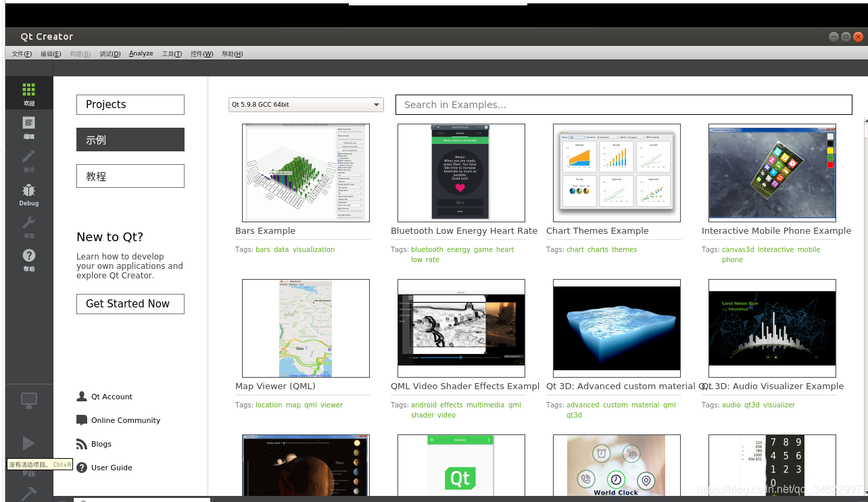Viewport: 868px width, 502px height.
Task: Click the 'audio' tag
Action: click(731, 405)
